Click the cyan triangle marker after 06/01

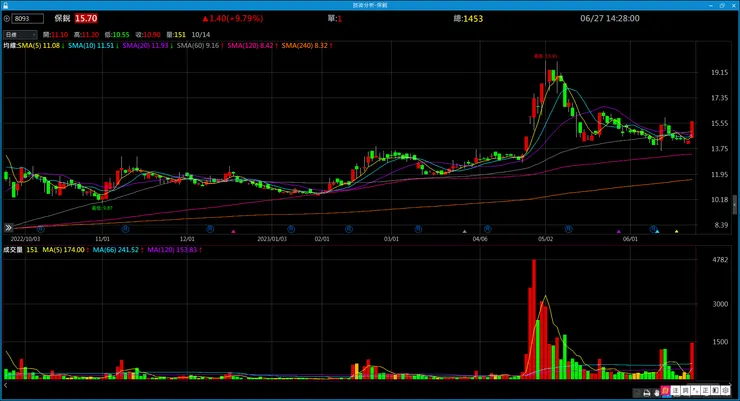click(x=657, y=231)
